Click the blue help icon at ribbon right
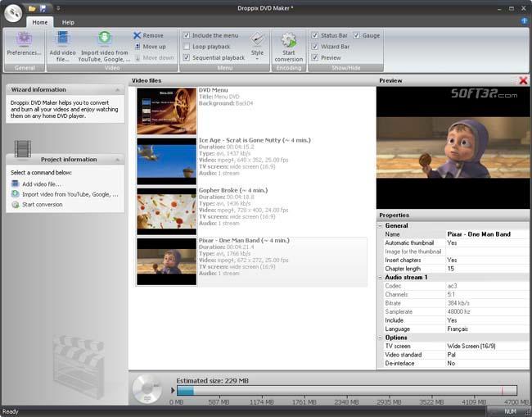532x417 pixels. [x=524, y=21]
